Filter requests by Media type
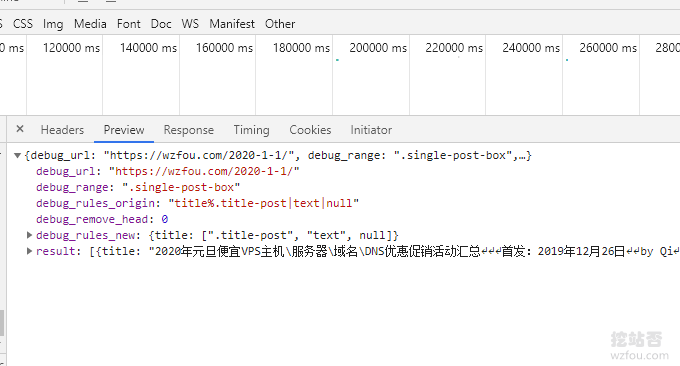 click(90, 23)
